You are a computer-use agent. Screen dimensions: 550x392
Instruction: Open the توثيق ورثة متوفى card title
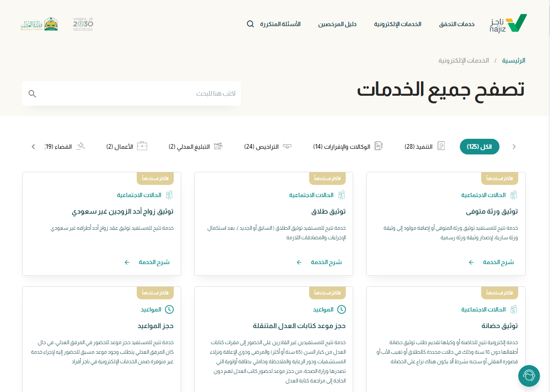(x=492, y=212)
